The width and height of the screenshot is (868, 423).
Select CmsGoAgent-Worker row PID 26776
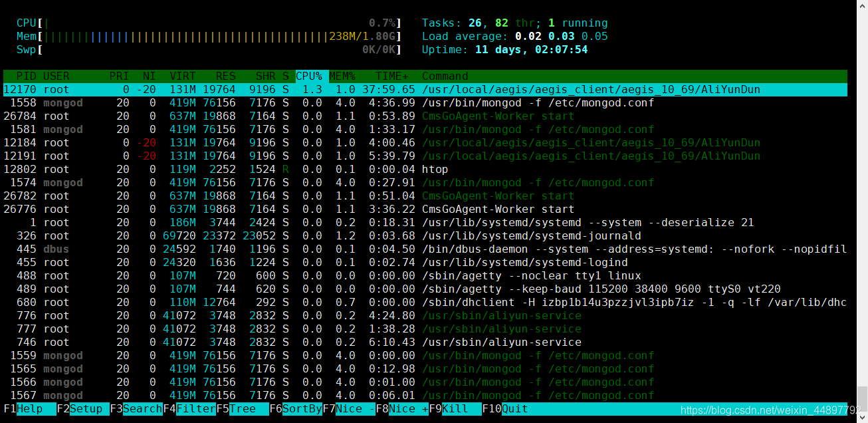coord(425,210)
